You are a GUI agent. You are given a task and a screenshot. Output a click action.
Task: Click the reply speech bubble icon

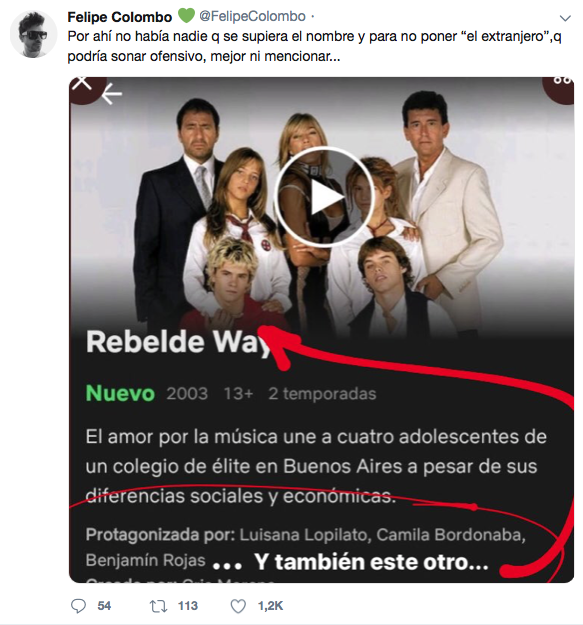point(78,606)
